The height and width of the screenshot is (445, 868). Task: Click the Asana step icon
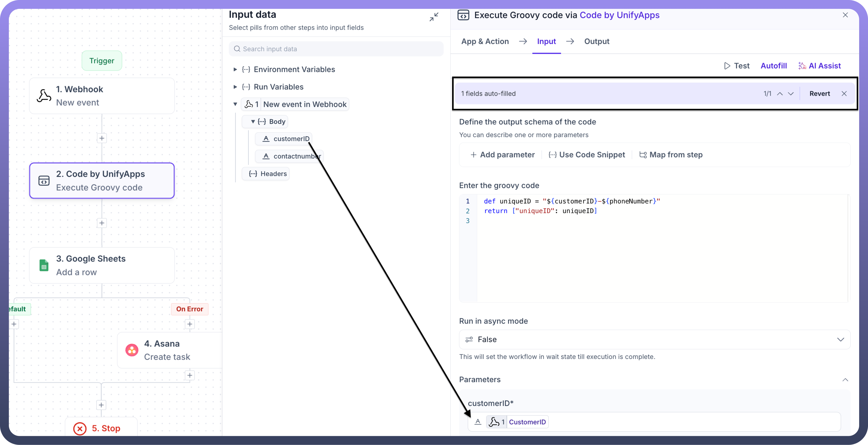click(132, 350)
